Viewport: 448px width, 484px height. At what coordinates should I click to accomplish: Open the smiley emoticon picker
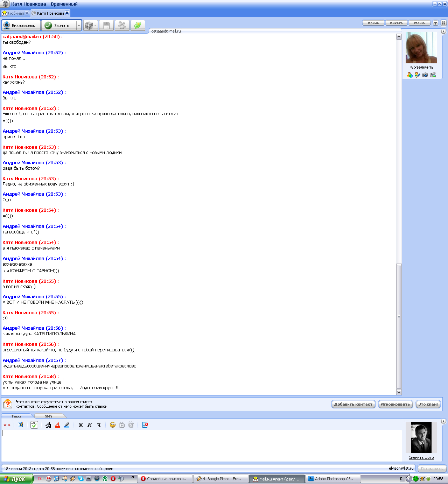click(x=112, y=425)
